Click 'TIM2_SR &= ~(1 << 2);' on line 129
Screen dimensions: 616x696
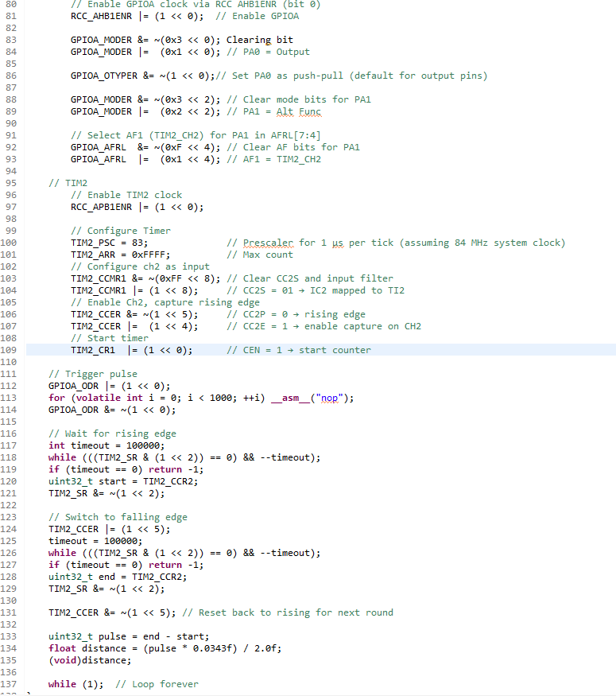[x=107, y=589]
